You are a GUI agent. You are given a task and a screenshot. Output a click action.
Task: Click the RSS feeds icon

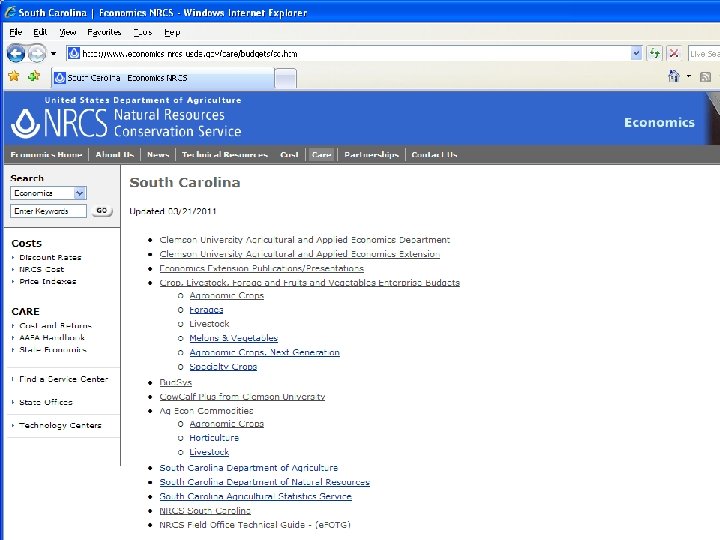coord(705,77)
